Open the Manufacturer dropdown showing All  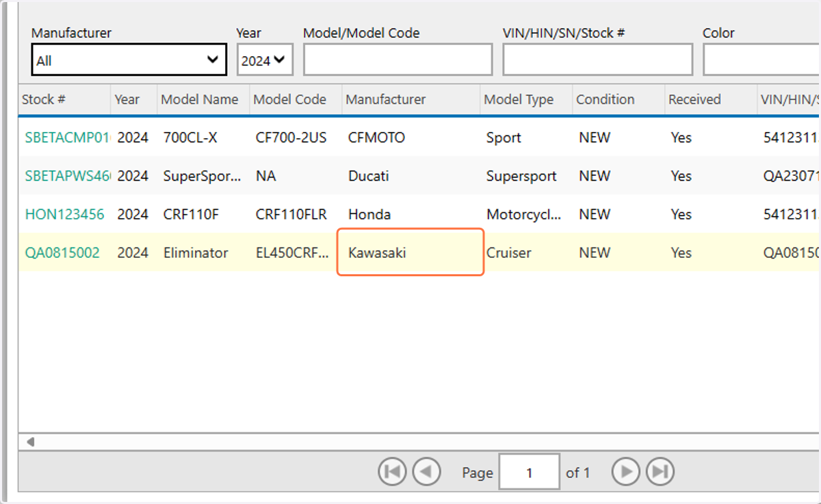coord(129,59)
